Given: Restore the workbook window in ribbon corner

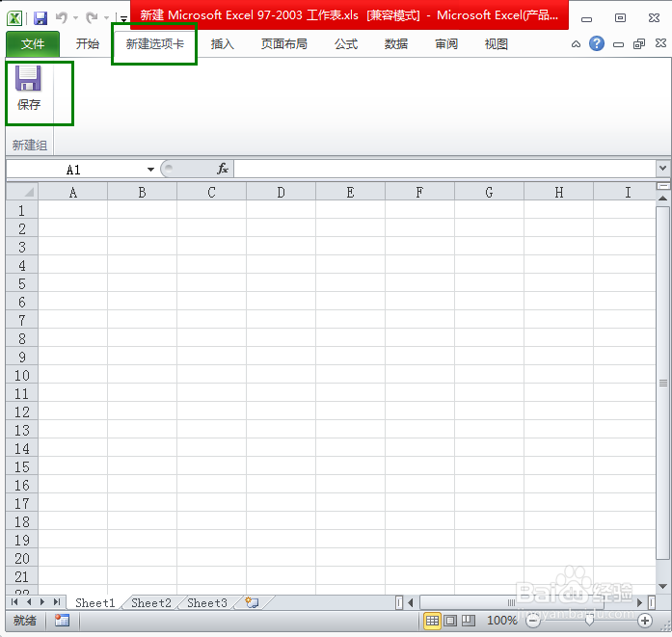Looking at the screenshot, I should (639, 44).
